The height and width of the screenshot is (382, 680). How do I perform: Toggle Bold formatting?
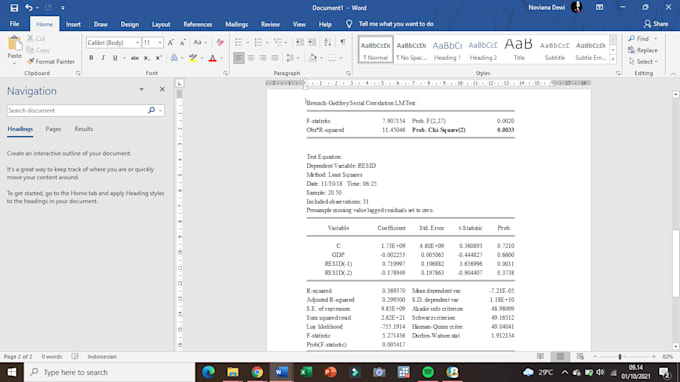[x=91, y=58]
